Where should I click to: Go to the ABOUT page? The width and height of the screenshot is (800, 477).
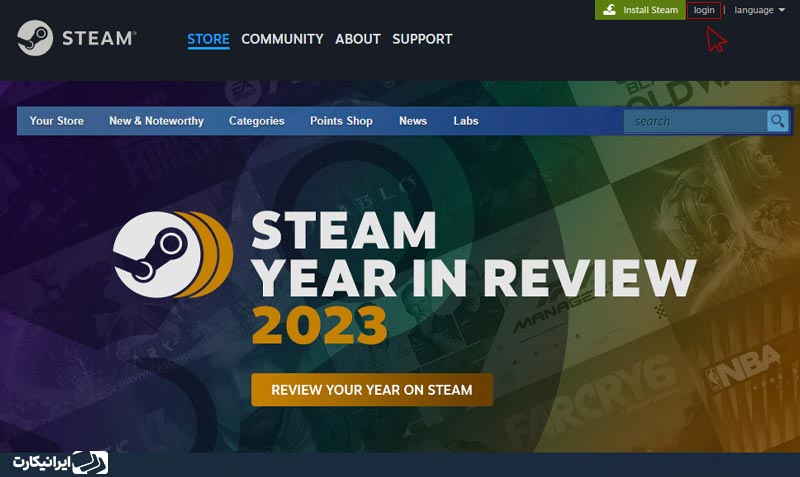pyautogui.click(x=358, y=39)
